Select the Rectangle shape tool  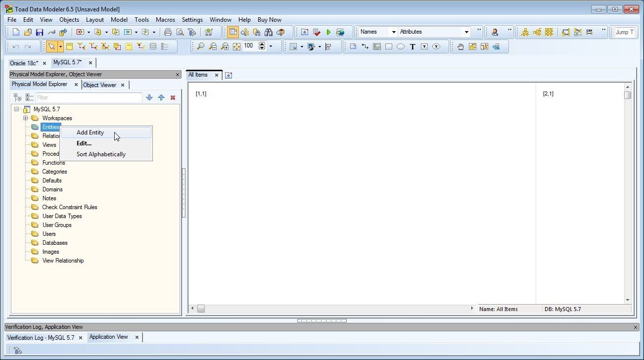pyautogui.click(x=389, y=46)
